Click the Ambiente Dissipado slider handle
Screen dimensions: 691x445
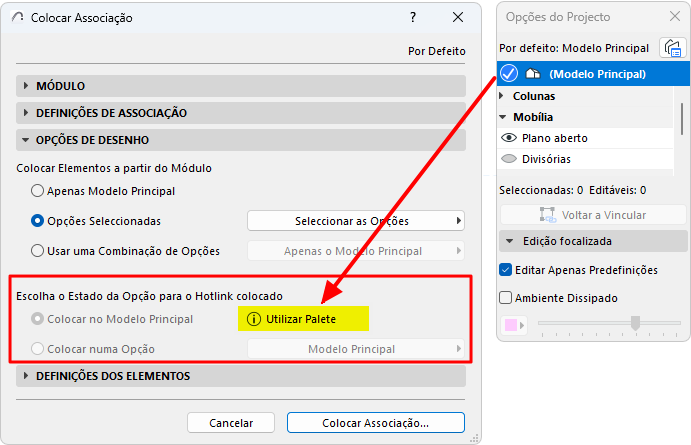click(x=635, y=323)
